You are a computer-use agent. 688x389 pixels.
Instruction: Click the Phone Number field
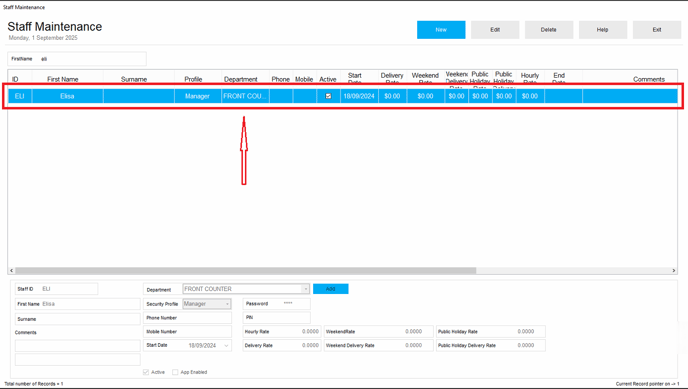[x=187, y=318]
